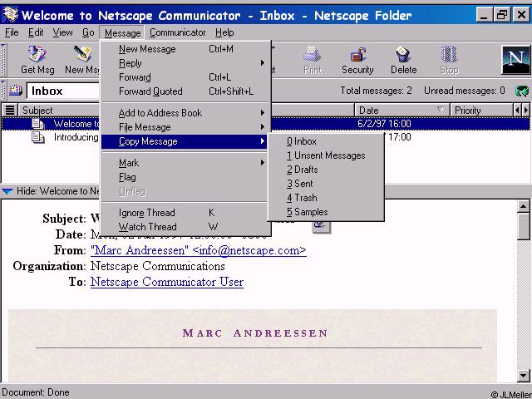Expand the Reply submenu arrow
This screenshot has height=399, width=532.
point(263,63)
